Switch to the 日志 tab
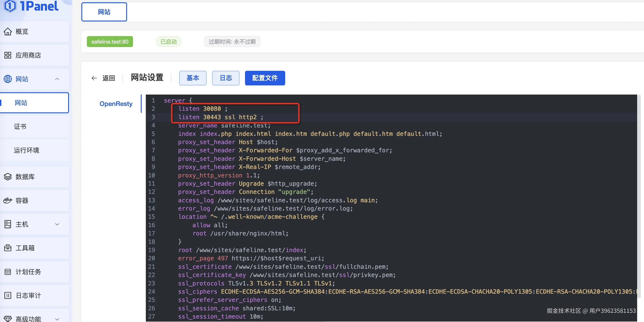Viewport: 644px width, 322px height. [x=226, y=78]
